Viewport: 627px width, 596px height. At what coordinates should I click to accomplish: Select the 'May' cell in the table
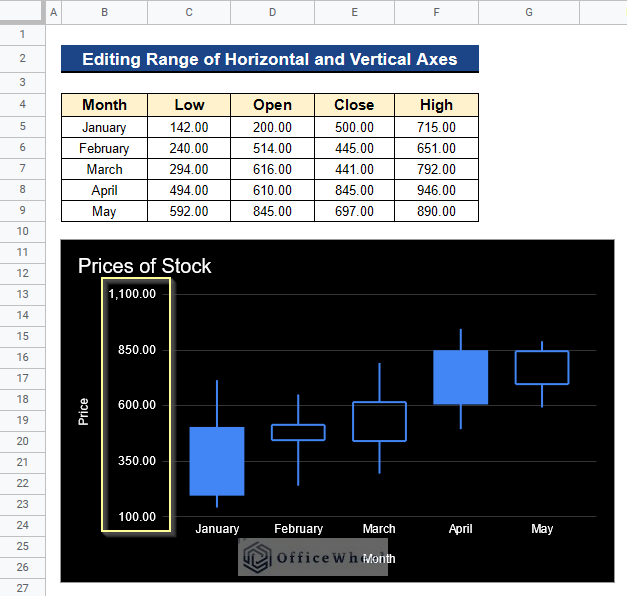pos(104,211)
